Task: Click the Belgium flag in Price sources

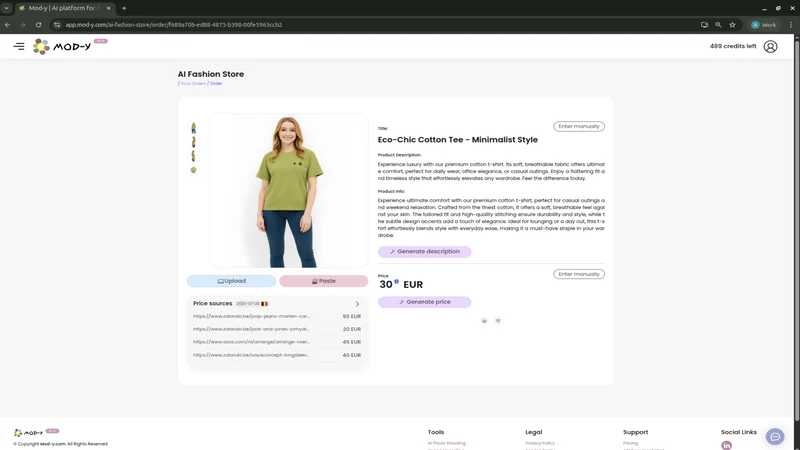Action: 264,304
